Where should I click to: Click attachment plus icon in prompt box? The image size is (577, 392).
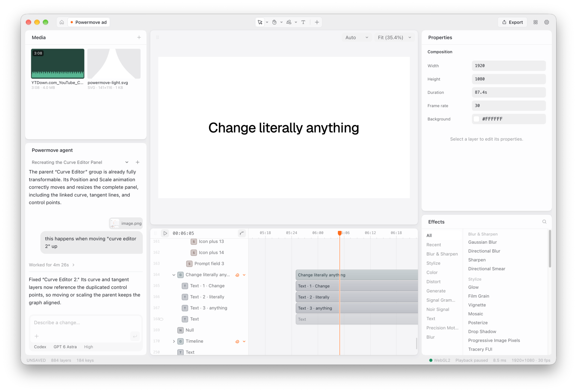coord(37,336)
